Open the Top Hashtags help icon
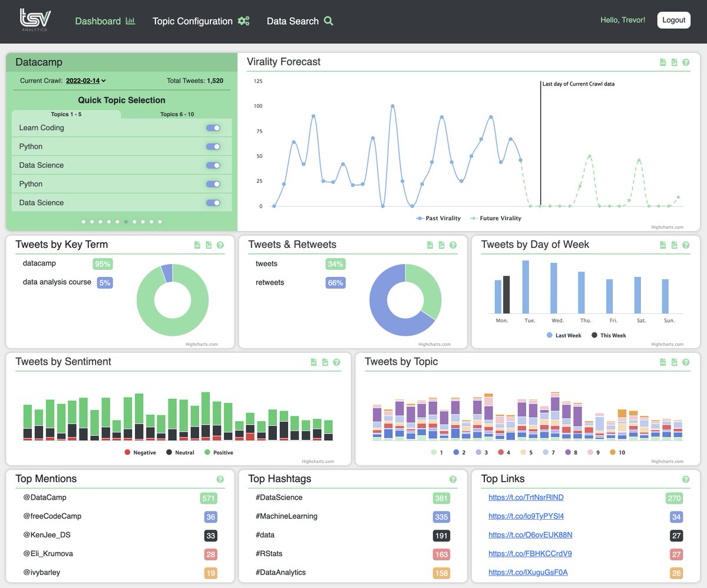Viewport: 707px width, 588px height. [x=453, y=480]
